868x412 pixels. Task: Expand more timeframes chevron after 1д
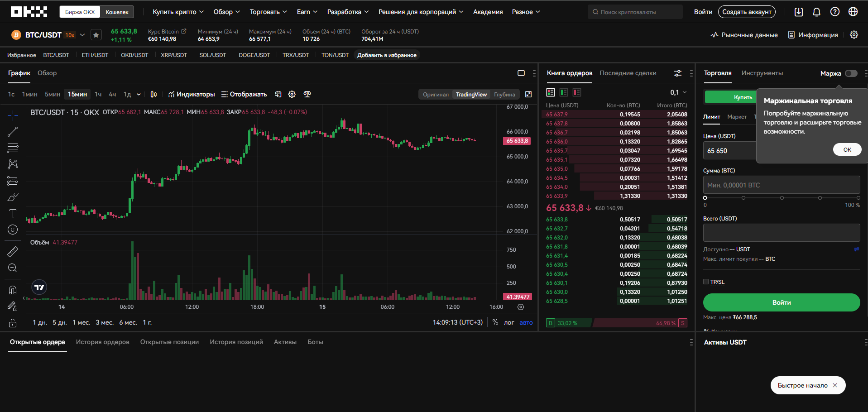[139, 94]
